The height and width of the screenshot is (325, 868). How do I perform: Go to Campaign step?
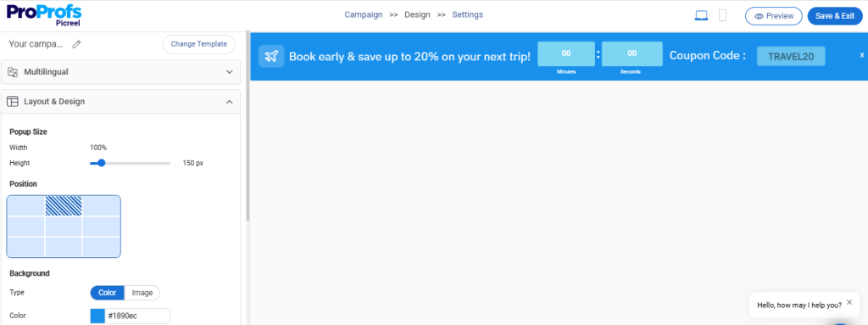[x=363, y=15]
